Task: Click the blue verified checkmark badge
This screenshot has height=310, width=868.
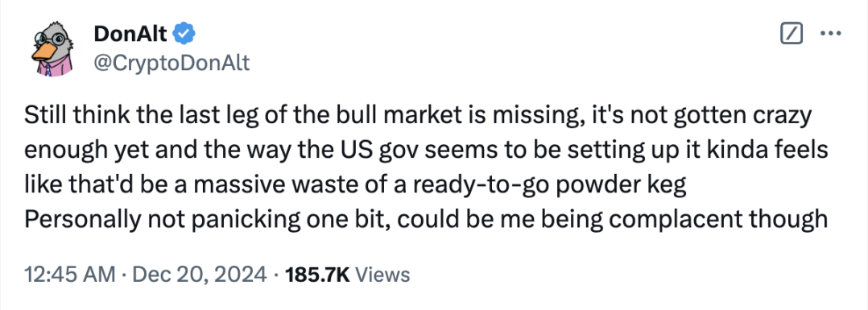Action: (185, 35)
